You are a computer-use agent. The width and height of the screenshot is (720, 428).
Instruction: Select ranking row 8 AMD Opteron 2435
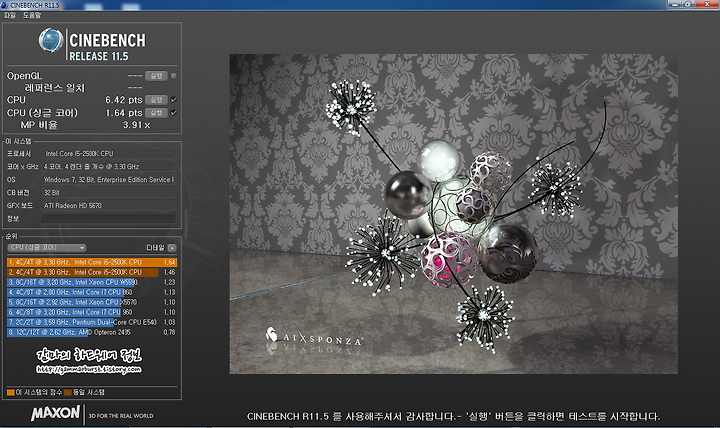(x=92, y=332)
